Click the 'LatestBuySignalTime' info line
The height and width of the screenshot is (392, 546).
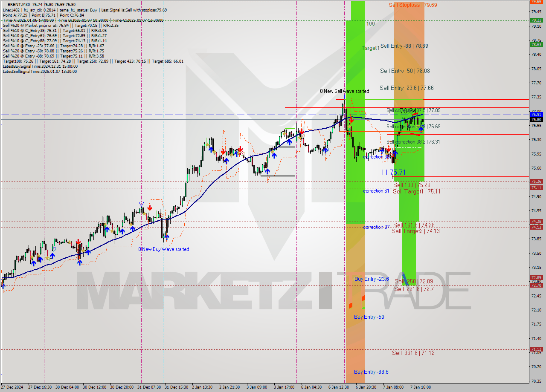pyautogui.click(x=40, y=66)
